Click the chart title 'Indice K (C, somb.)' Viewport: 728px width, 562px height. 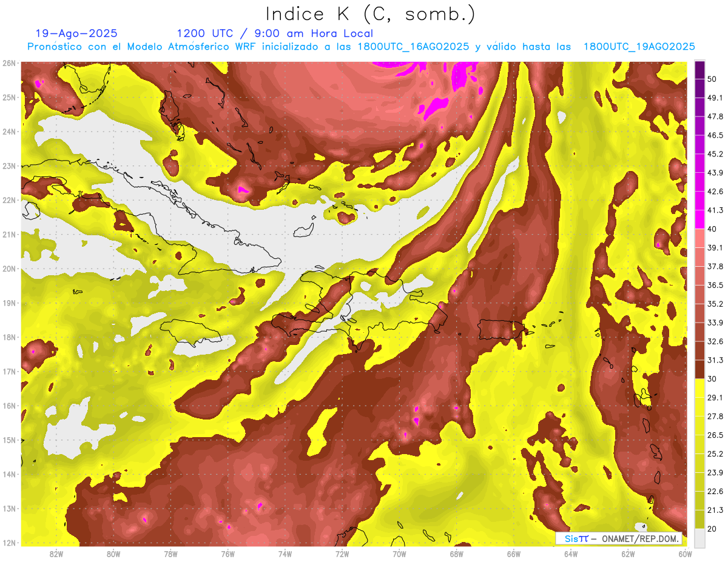371,15
